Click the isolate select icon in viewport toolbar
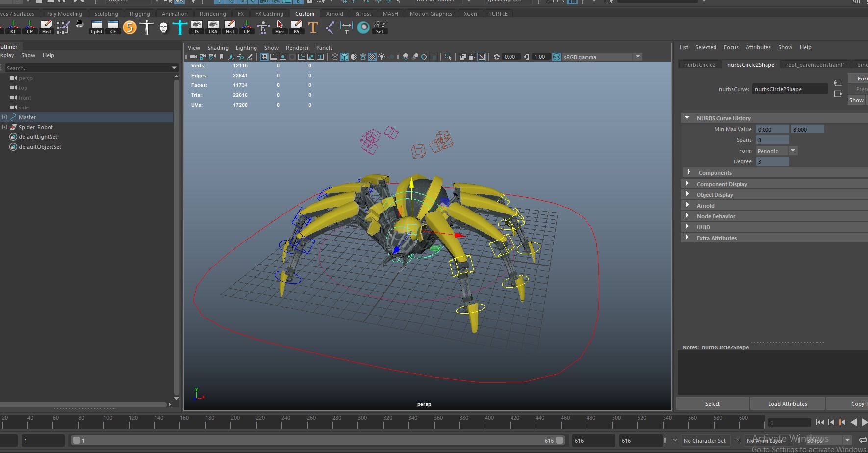 pyautogui.click(x=448, y=57)
